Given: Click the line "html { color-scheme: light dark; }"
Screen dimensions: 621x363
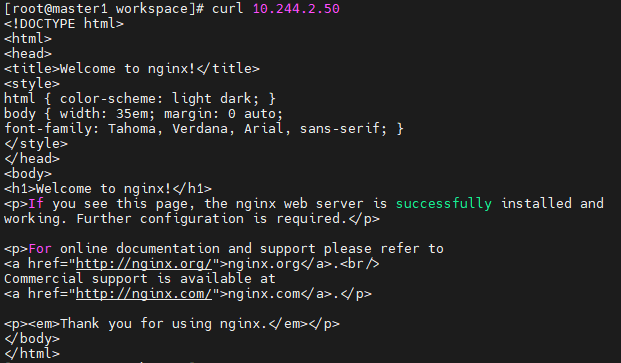Looking at the screenshot, I should point(140,99).
